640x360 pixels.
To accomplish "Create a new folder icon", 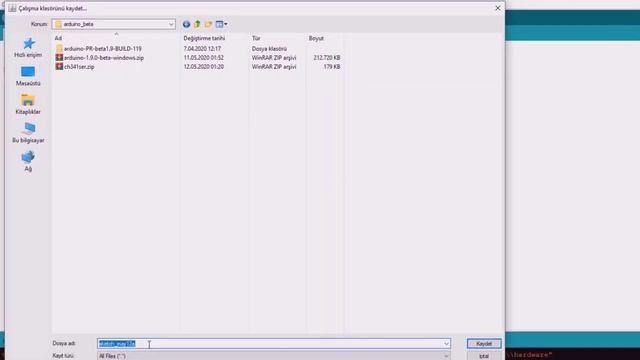I will [208, 24].
